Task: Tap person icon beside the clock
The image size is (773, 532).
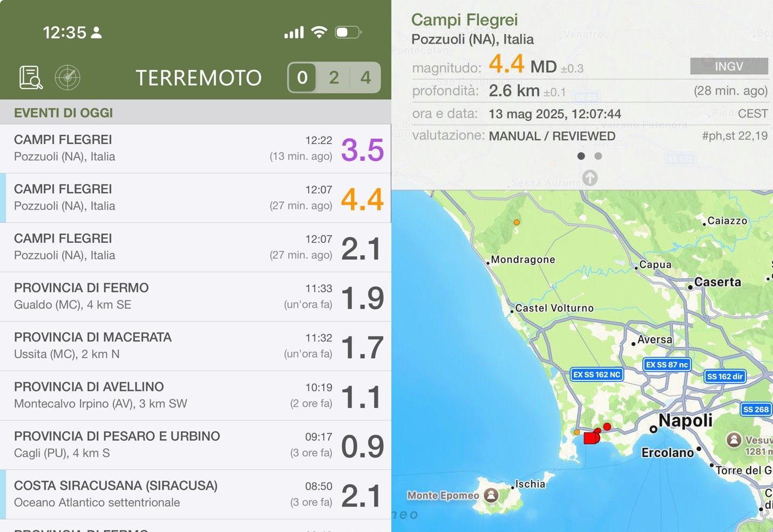Action: (x=96, y=32)
